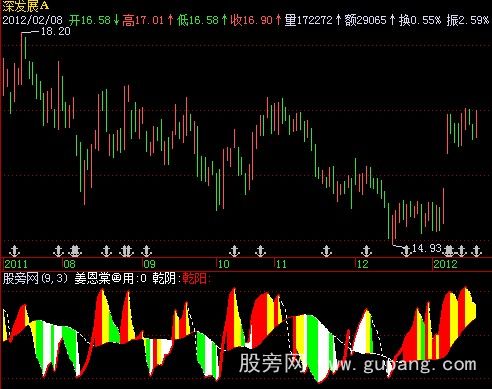This screenshot has width=492, height=389.
Task: Select the 2012 timeline label
Action: pos(445,264)
